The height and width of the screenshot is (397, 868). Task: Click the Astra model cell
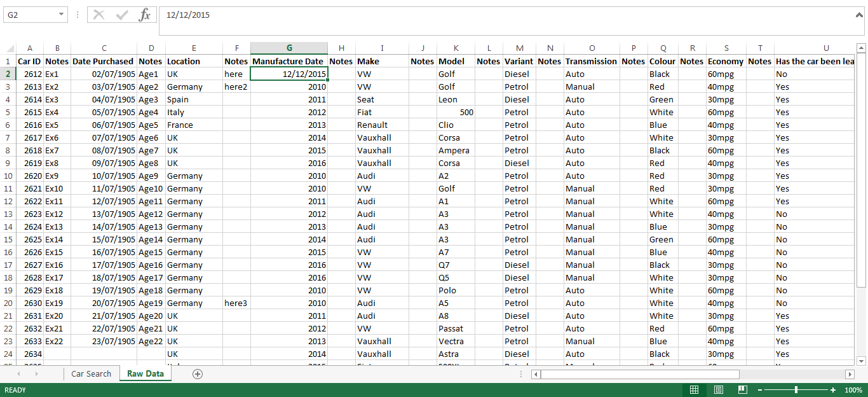tap(456, 354)
